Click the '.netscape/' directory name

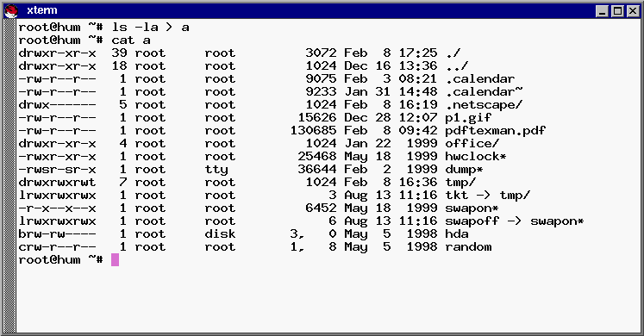click(x=485, y=105)
